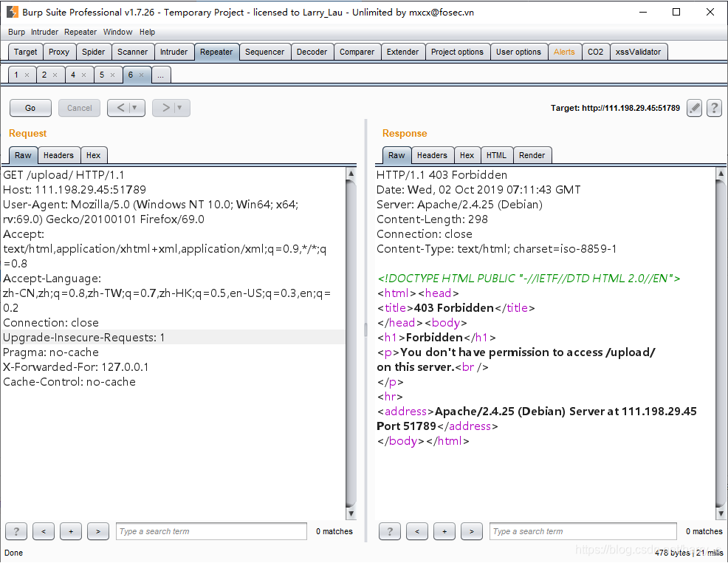Click response pane scrollbar down arrow
The image size is (728, 563).
721,513
